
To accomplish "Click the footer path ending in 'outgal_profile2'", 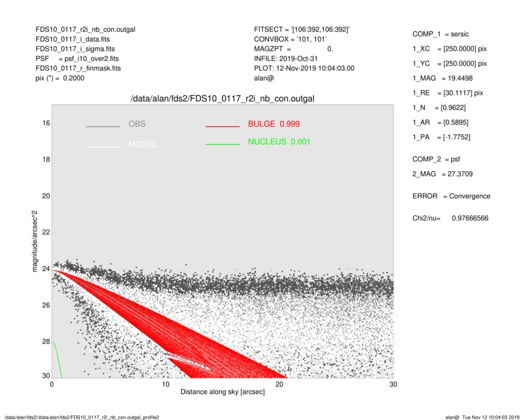I will [x=82, y=417].
